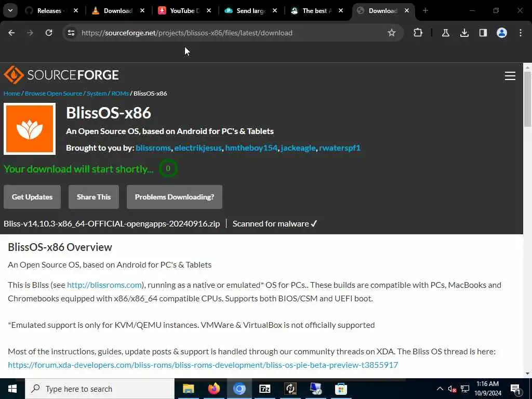Switch to the Send large files tab
This screenshot has width=532, height=399.
tap(246, 11)
